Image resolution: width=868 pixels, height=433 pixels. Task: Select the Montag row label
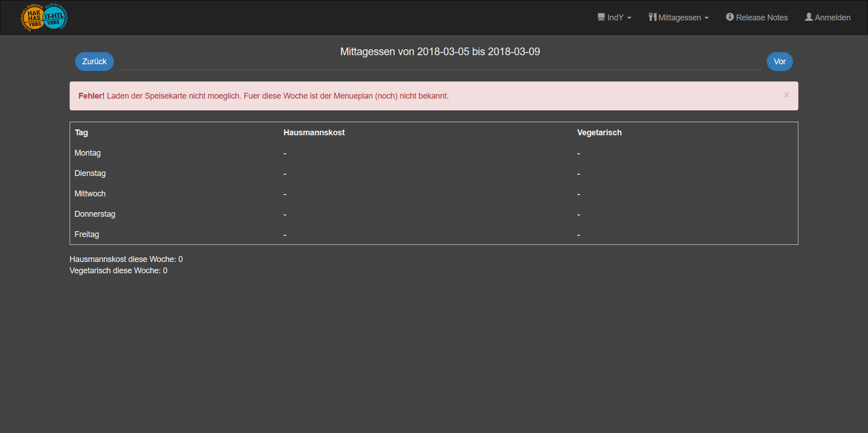coord(88,153)
